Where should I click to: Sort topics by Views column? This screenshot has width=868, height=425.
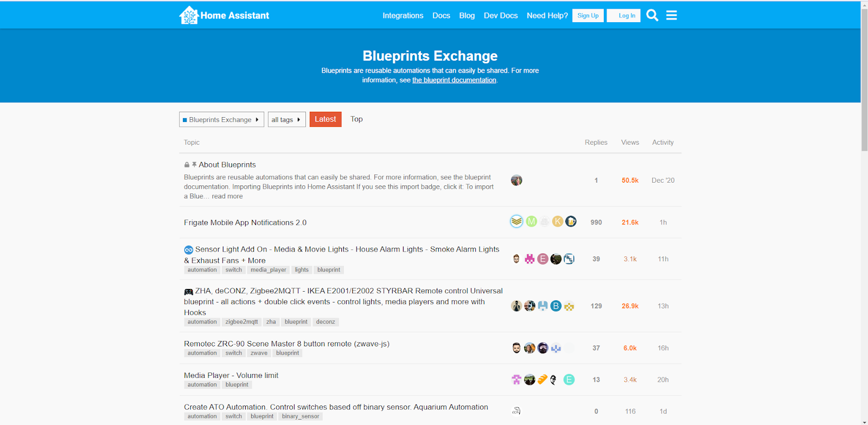point(630,143)
